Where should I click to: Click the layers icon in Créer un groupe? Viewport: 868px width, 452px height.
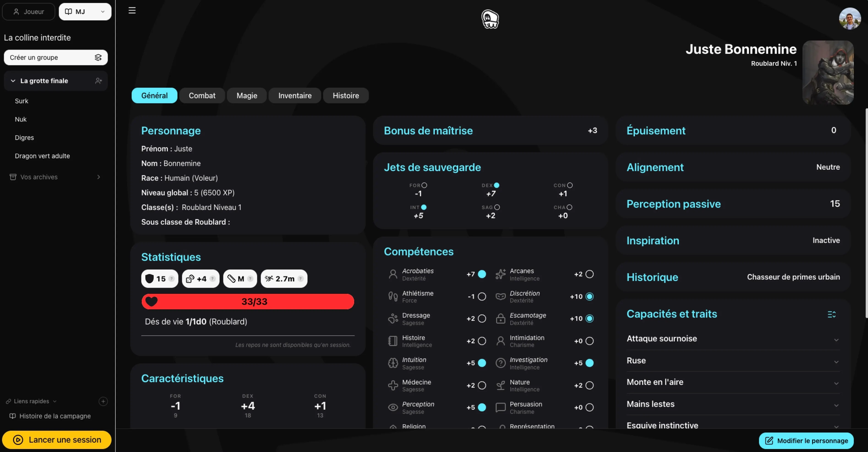pyautogui.click(x=98, y=58)
